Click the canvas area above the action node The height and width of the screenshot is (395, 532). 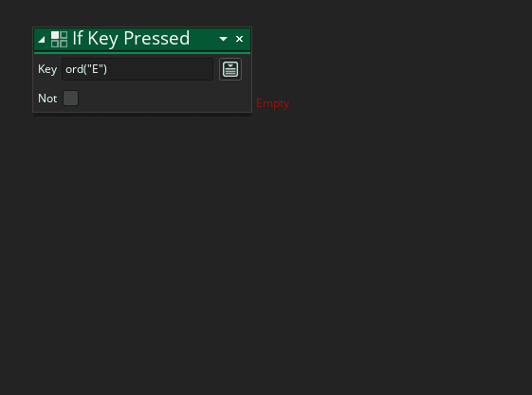click(x=142, y=13)
